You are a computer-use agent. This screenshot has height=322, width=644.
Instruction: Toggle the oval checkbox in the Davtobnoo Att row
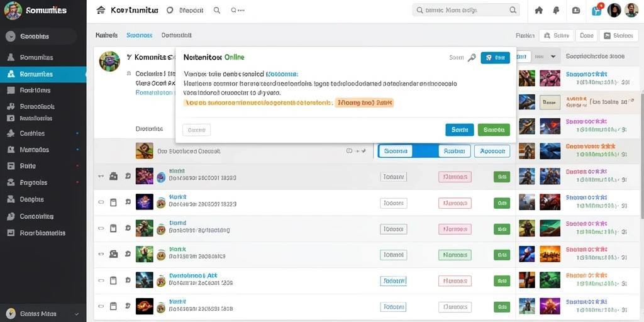tap(101, 280)
